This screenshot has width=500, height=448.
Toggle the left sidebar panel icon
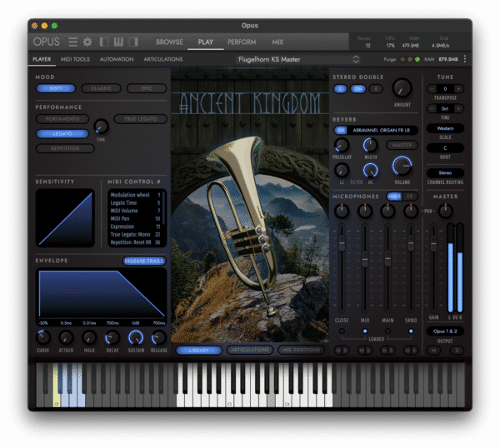(104, 42)
